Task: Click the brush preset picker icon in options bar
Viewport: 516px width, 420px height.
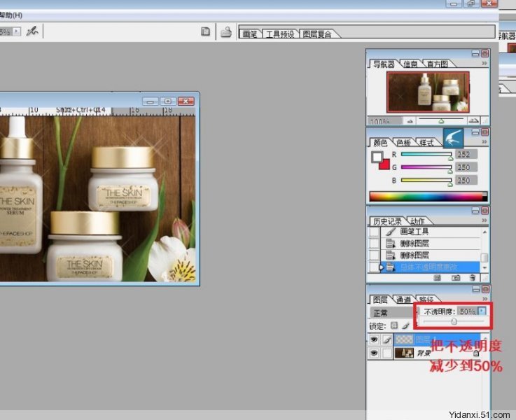Action: [32, 31]
